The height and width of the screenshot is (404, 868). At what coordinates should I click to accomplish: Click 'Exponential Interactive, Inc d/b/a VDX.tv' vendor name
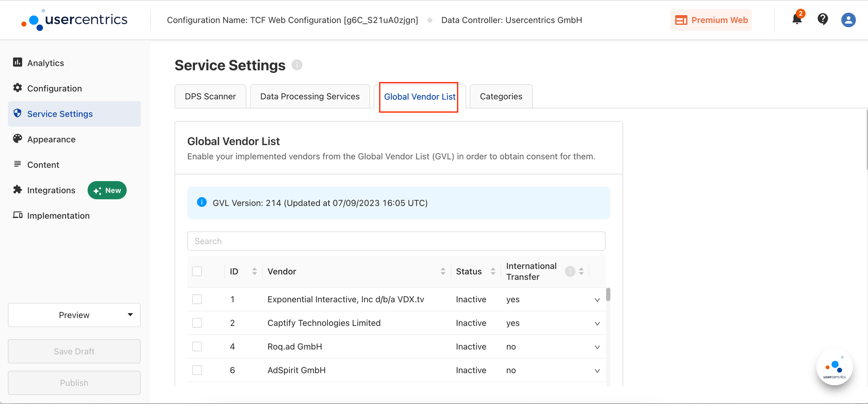(x=346, y=299)
